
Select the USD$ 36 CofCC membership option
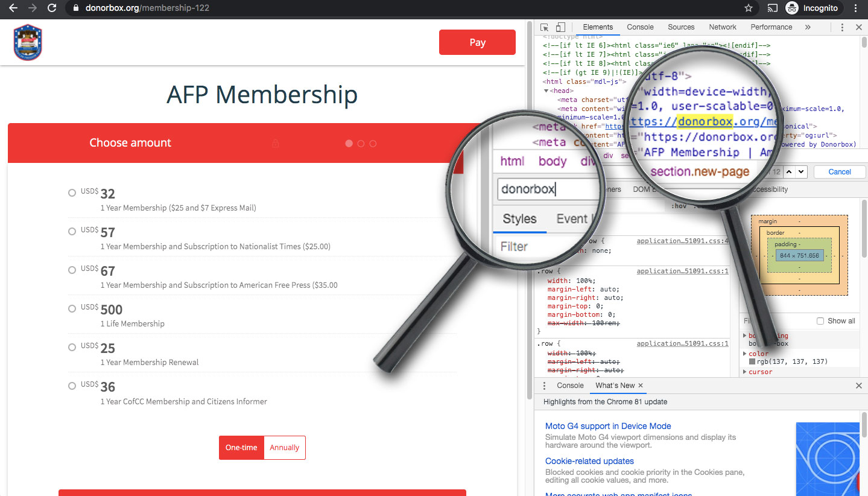[72, 386]
